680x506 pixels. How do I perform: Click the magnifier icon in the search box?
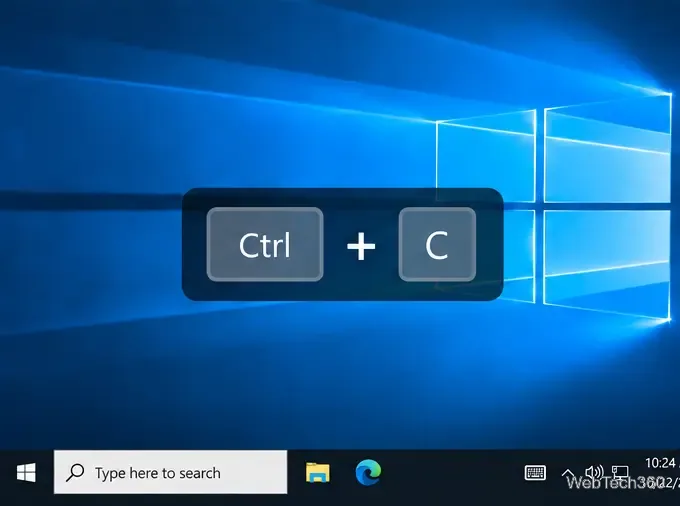click(x=75, y=473)
